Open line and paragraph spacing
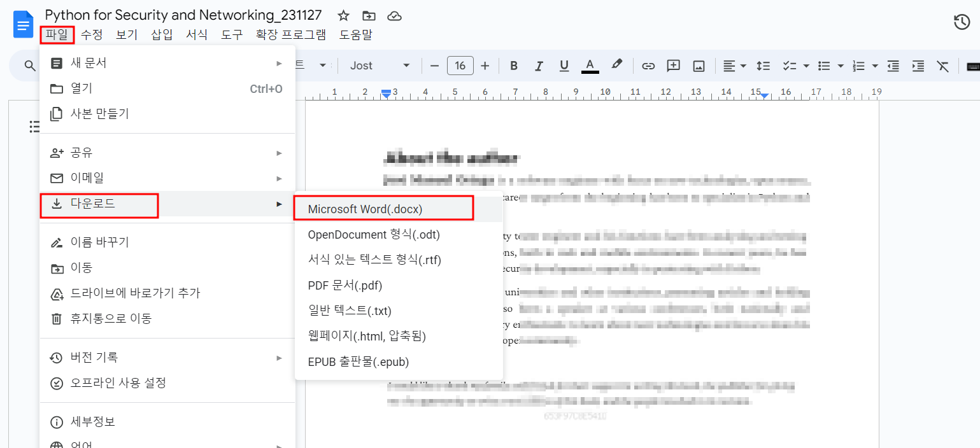The image size is (980, 448). pyautogui.click(x=763, y=66)
